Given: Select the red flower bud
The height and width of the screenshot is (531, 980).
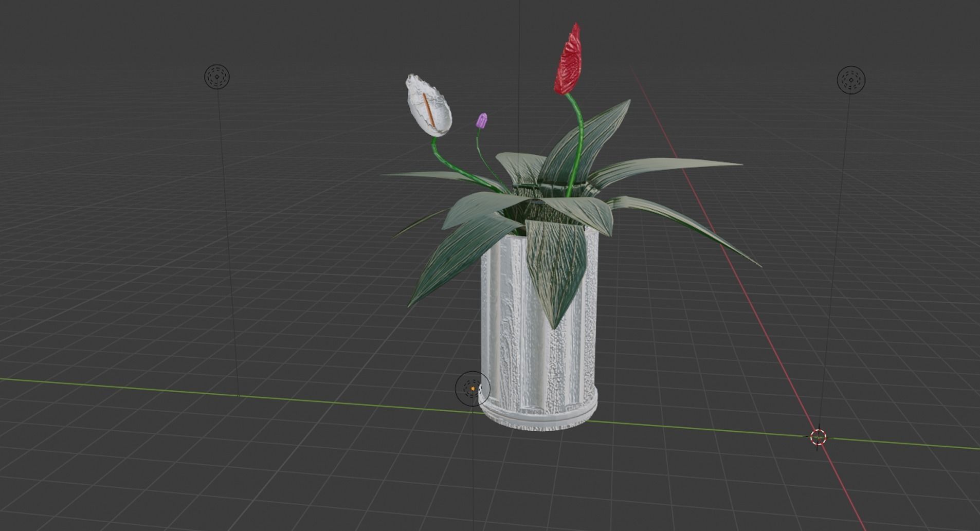Looking at the screenshot, I should click(569, 59).
